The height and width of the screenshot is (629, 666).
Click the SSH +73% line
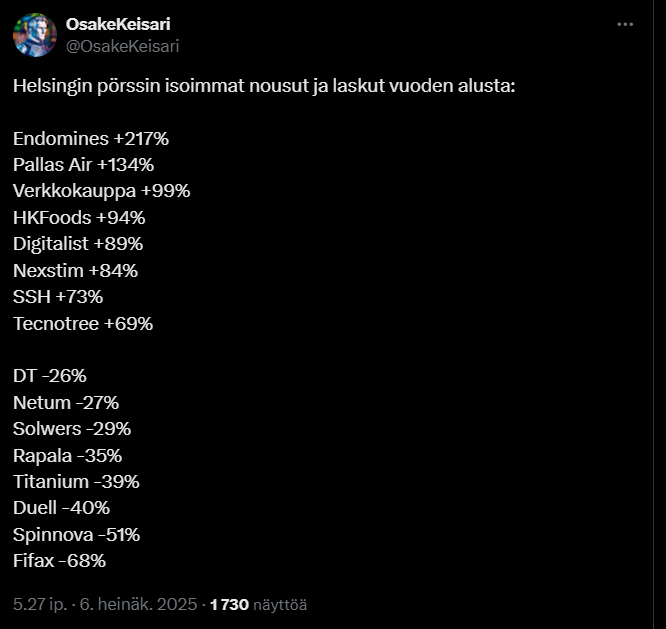(x=58, y=297)
